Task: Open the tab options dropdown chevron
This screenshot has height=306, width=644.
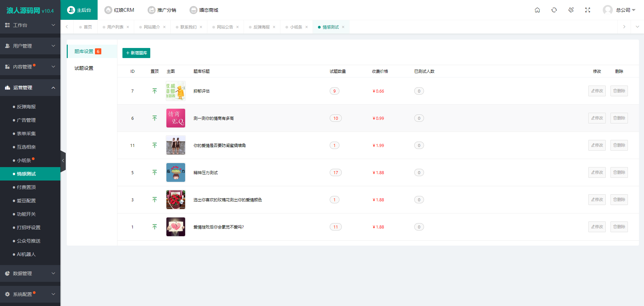Action: (637, 27)
